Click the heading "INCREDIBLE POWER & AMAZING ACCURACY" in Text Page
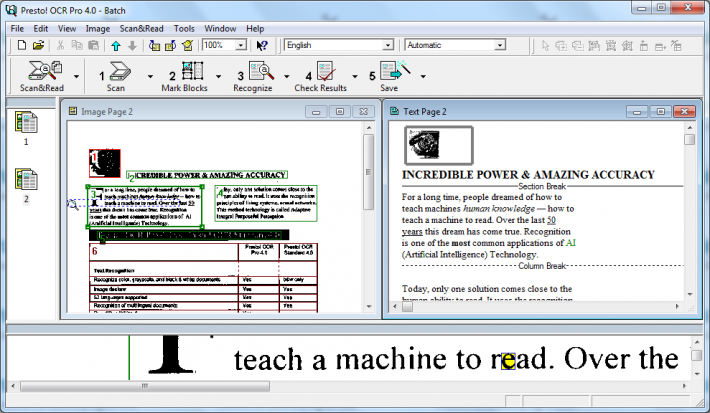 (x=528, y=175)
